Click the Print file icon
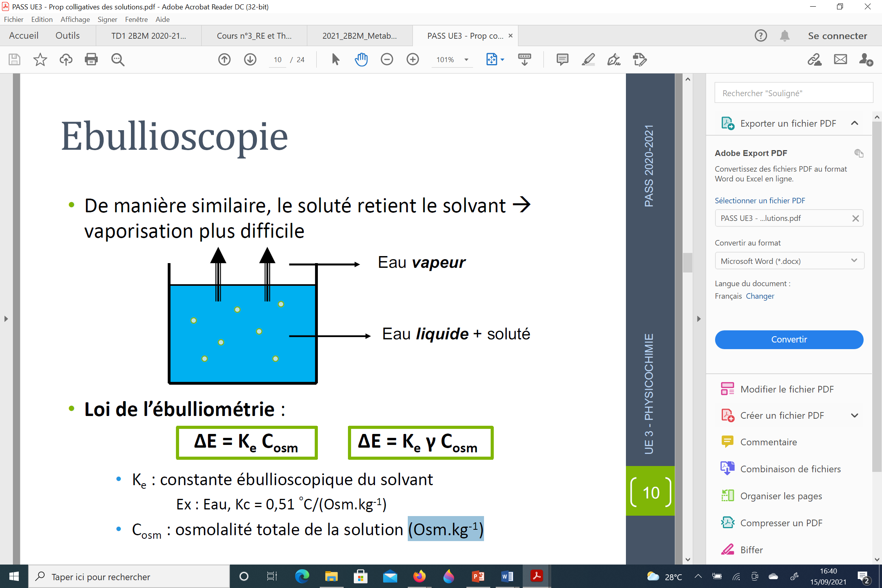This screenshot has height=588, width=882. click(x=91, y=59)
